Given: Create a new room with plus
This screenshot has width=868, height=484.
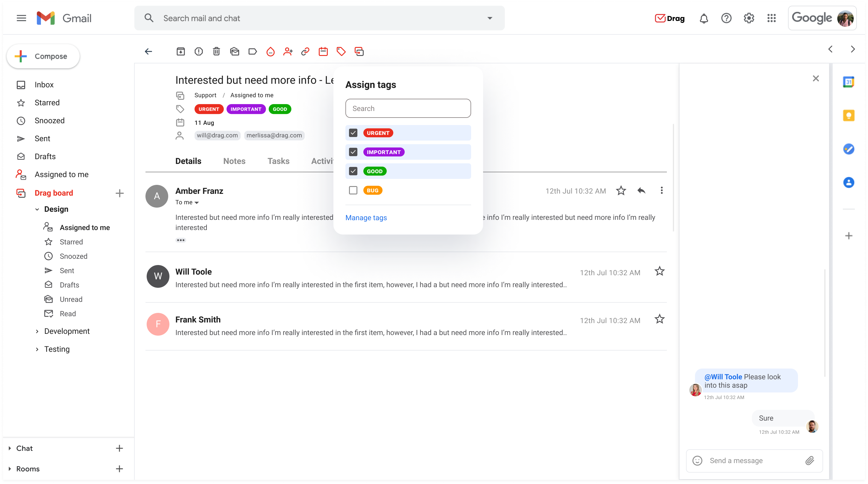Looking at the screenshot, I should (x=119, y=469).
